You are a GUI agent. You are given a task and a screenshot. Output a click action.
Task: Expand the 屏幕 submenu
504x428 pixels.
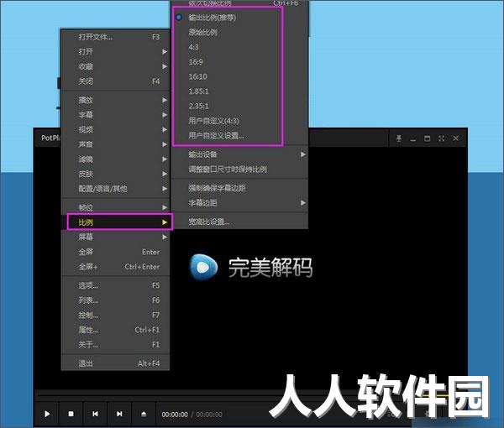point(115,237)
